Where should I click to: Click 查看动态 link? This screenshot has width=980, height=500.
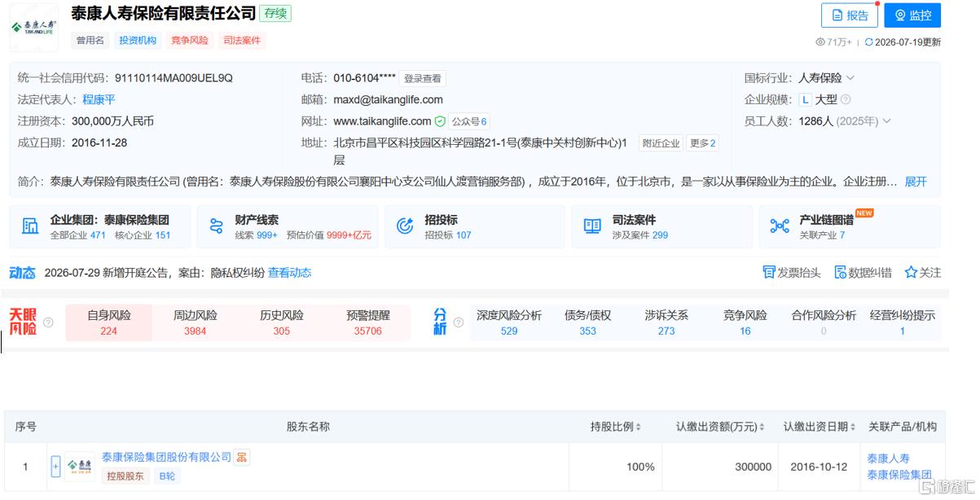click(290, 273)
